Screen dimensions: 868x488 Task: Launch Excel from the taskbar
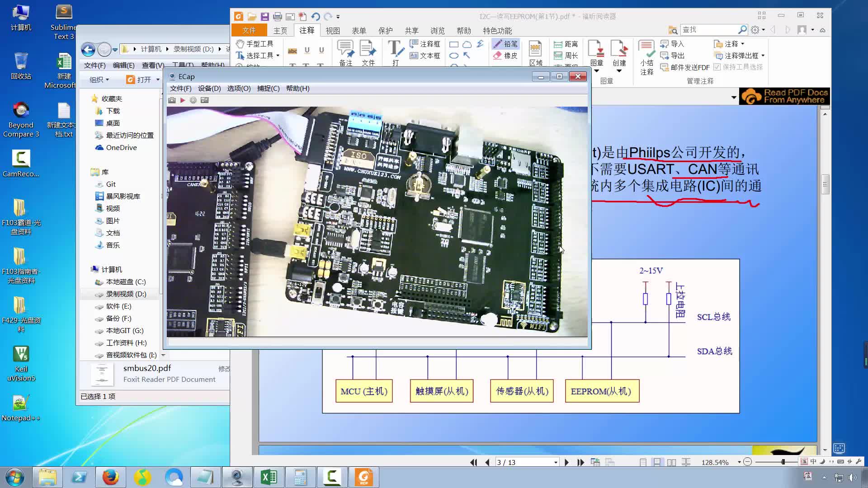point(269,477)
